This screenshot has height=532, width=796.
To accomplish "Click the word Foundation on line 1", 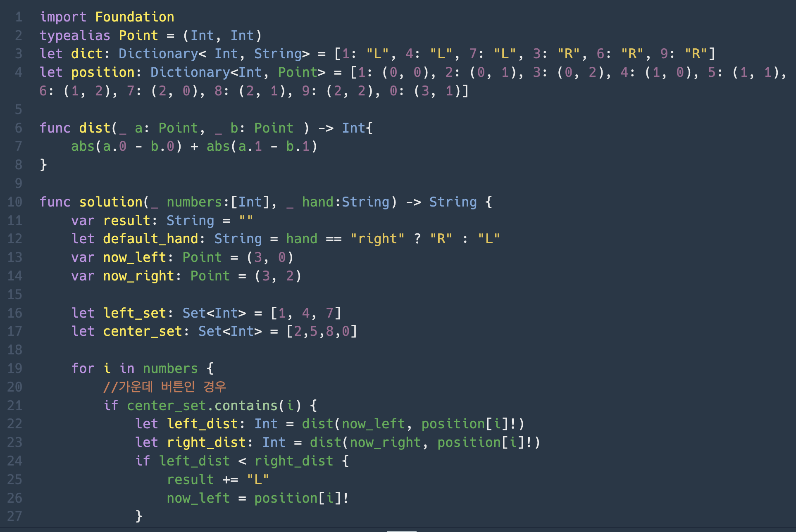I will coord(135,17).
